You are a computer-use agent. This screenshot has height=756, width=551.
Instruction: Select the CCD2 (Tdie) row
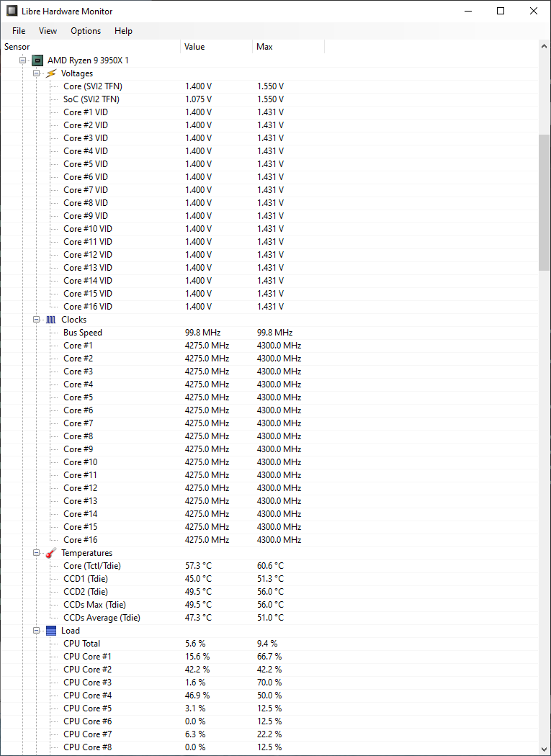click(x=269, y=592)
